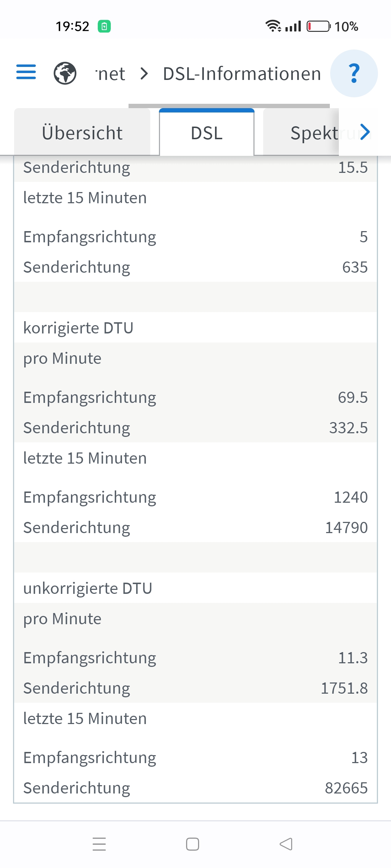
Task: Click the breadcrumb chevron separator
Action: coord(144,74)
